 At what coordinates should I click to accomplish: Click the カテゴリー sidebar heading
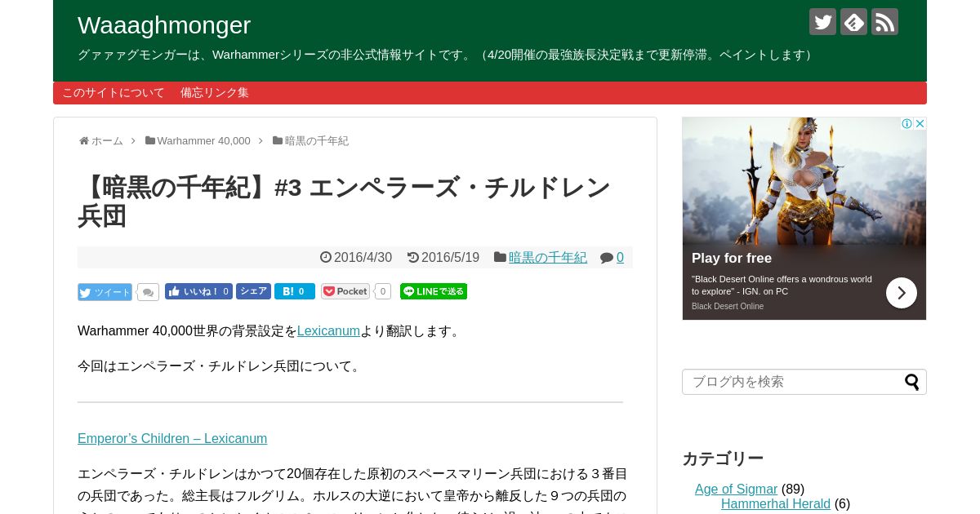723,459
